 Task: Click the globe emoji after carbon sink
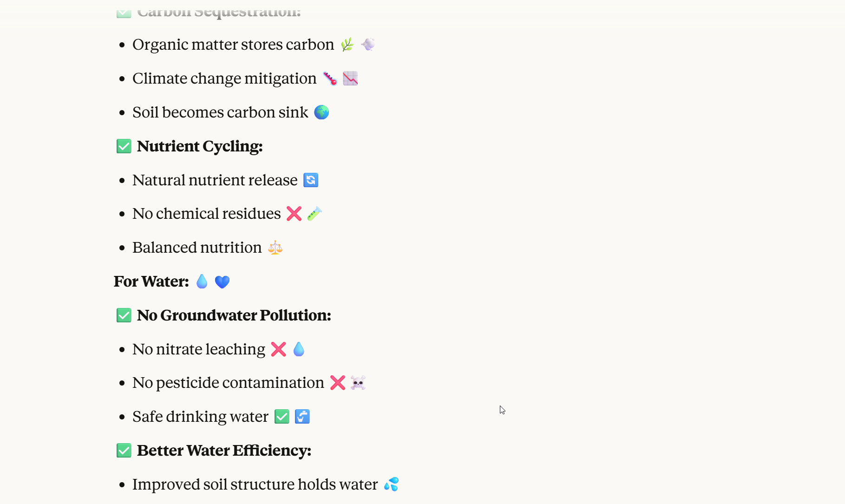pyautogui.click(x=321, y=112)
